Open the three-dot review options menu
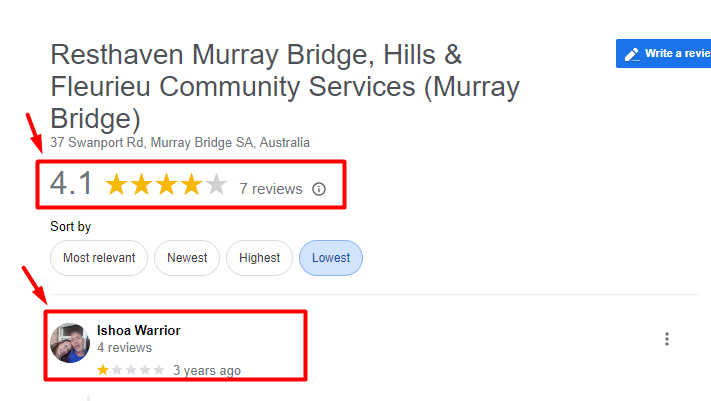Viewport: 711px width, 401px height. [x=667, y=339]
